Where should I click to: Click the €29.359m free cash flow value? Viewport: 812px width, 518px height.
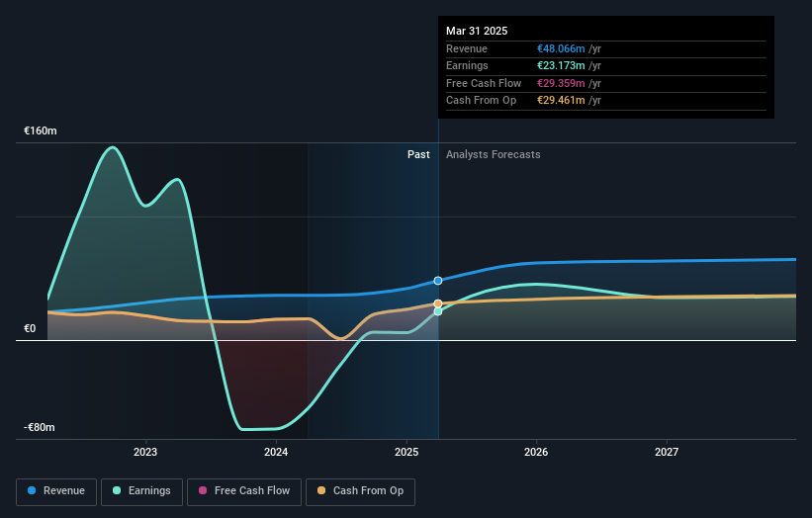(561, 83)
